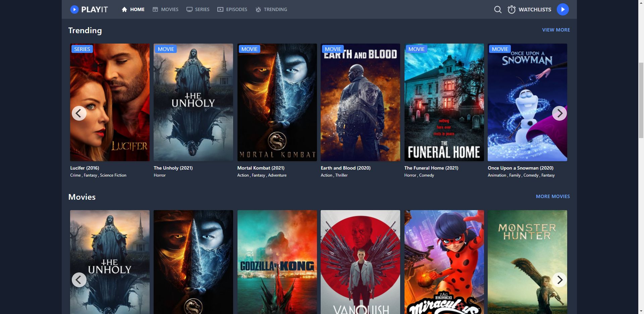Screen dimensions: 644x314
Task: Click the Watchlists clock icon
Action: 512,9
